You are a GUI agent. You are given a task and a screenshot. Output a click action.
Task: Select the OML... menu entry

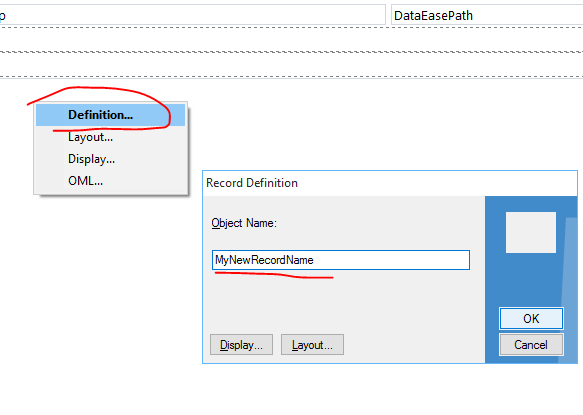tap(110, 181)
